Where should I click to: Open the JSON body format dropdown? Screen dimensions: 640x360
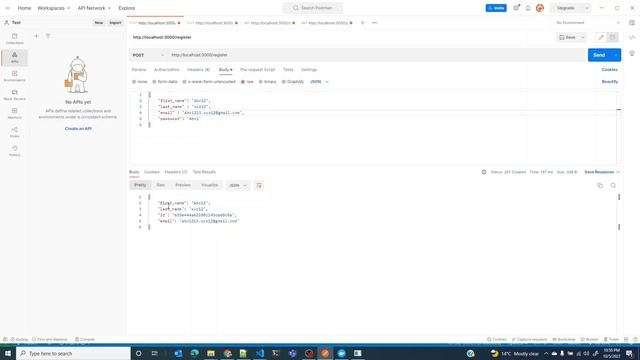tap(319, 82)
